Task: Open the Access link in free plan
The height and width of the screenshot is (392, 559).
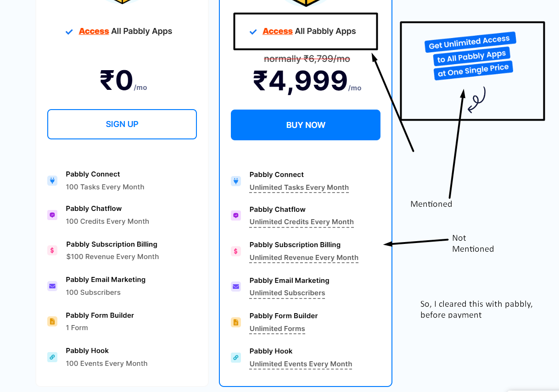Action: (x=94, y=31)
